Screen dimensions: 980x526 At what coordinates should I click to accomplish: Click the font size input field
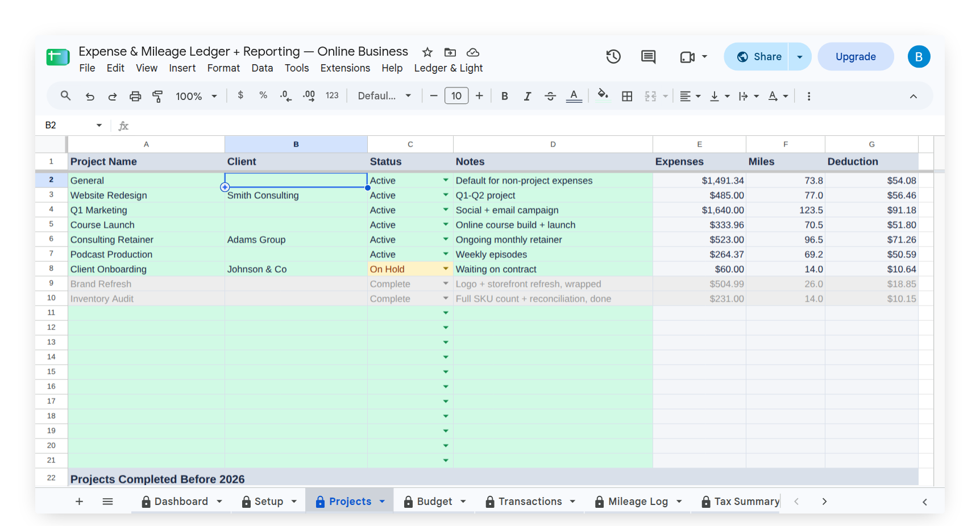pyautogui.click(x=456, y=96)
